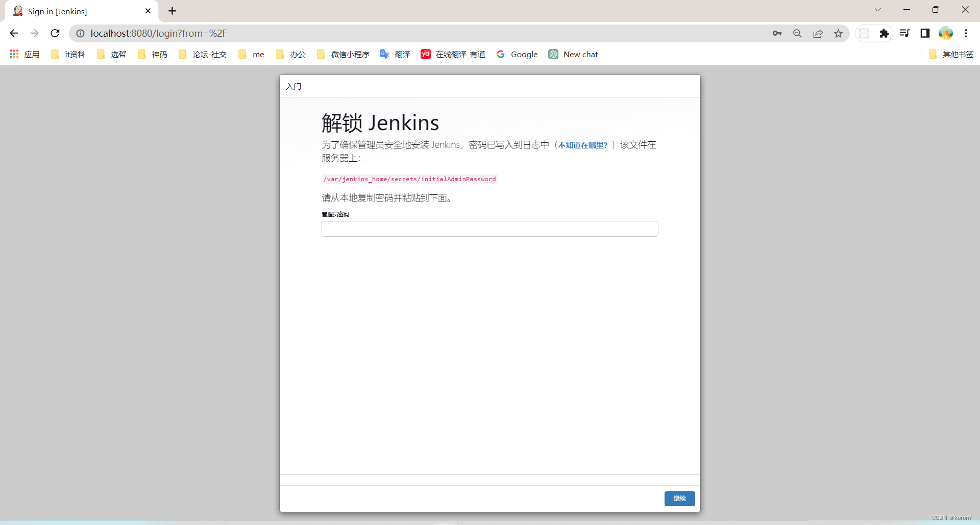Go back to previous page

pyautogui.click(x=14, y=33)
